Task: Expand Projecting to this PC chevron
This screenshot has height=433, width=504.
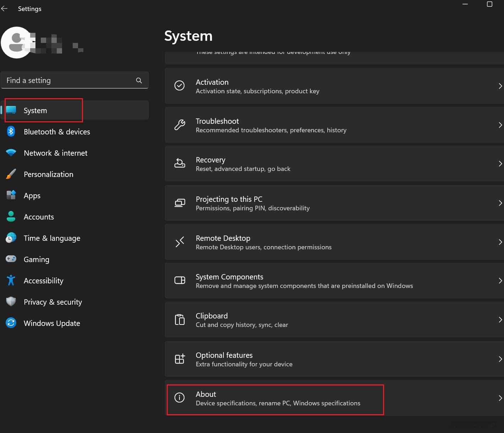Action: point(500,203)
